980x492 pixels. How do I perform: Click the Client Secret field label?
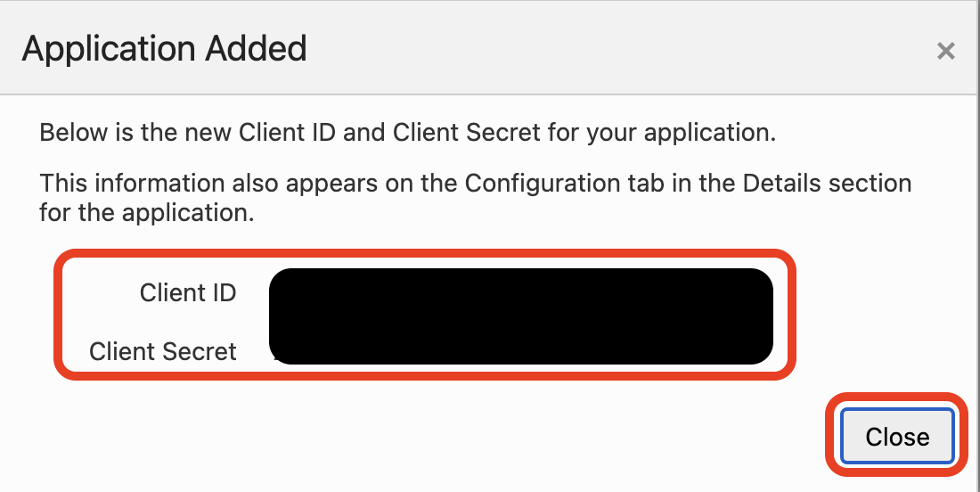[x=163, y=351]
